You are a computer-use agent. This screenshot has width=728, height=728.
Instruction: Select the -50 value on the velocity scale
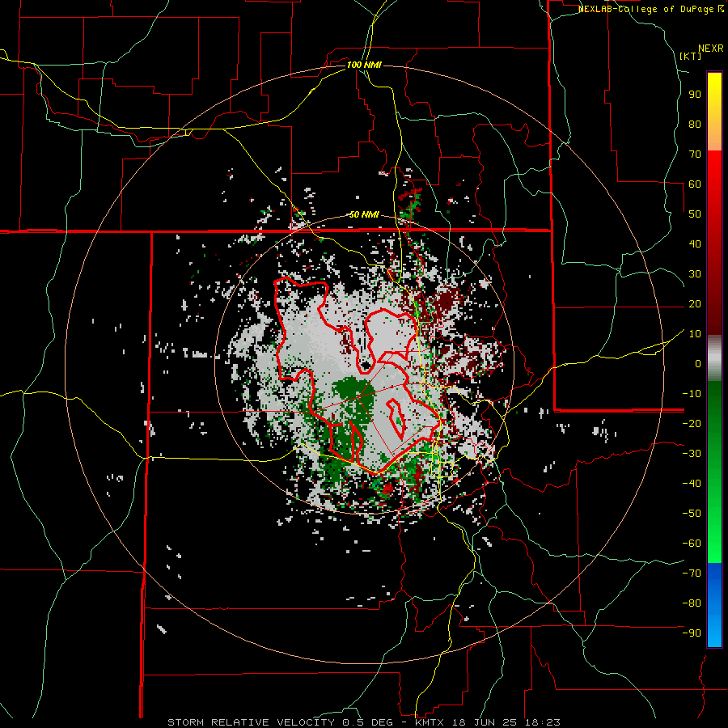pos(692,513)
